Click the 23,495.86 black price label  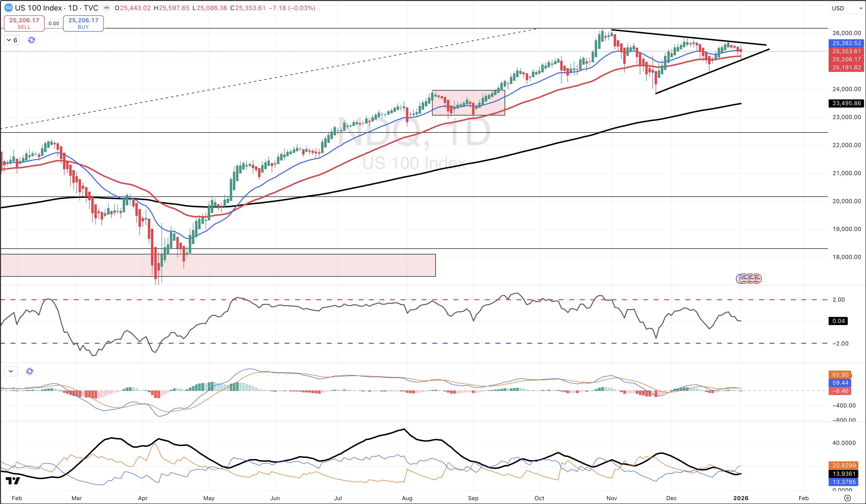pyautogui.click(x=846, y=103)
